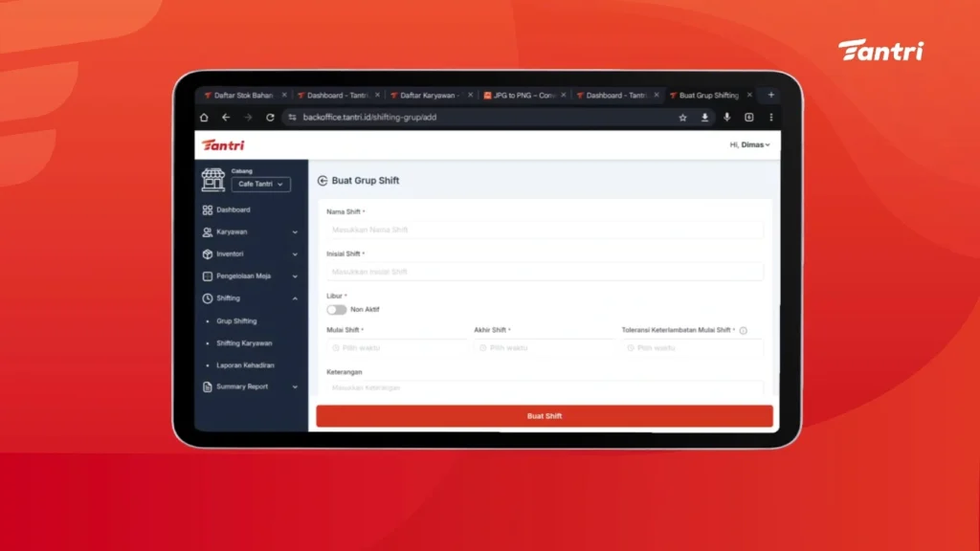Expand the Inventori menu chevron
The width and height of the screenshot is (980, 551).
pyautogui.click(x=295, y=254)
